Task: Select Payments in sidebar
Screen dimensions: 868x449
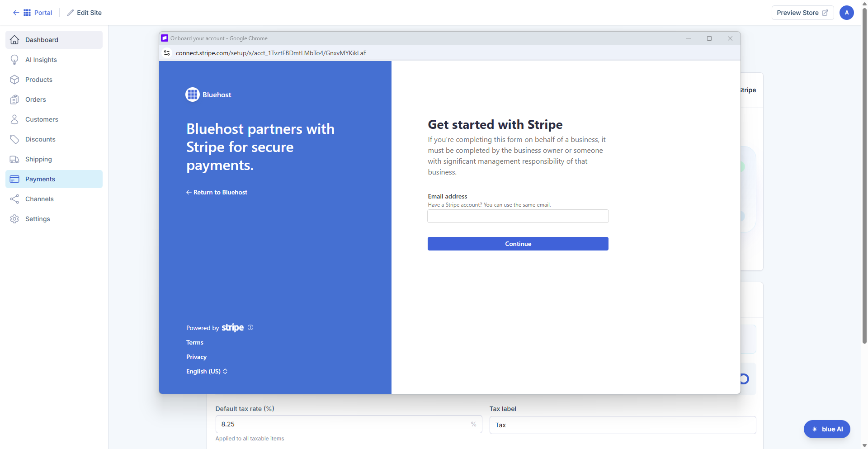Action: point(54,179)
